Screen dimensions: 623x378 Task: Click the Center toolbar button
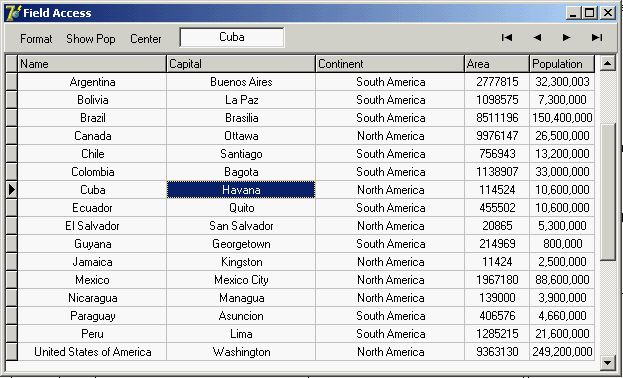(146, 39)
